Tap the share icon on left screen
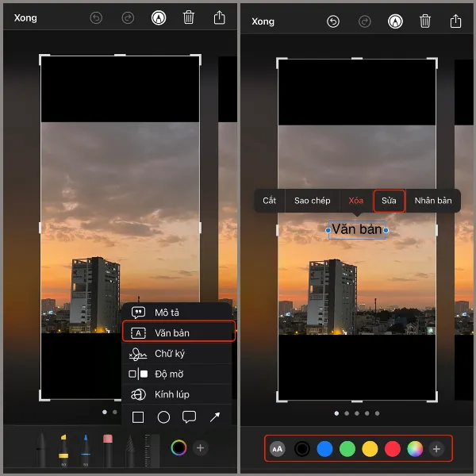 point(219,17)
